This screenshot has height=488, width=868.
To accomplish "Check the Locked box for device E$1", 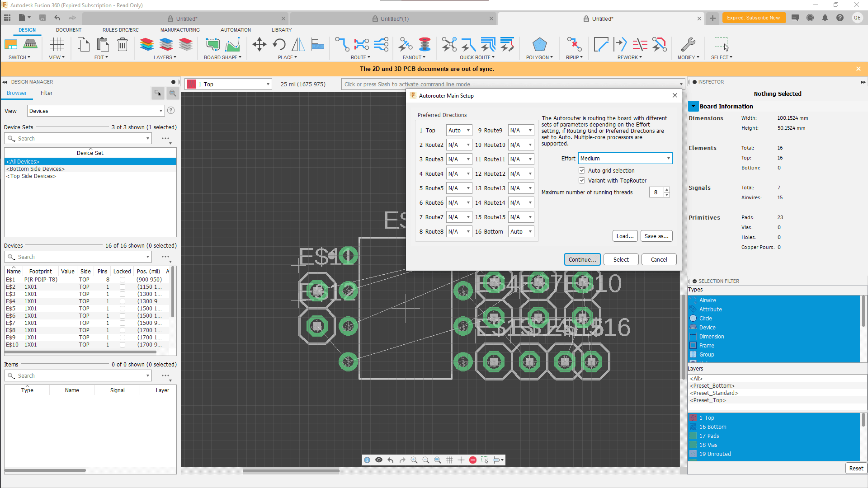I will coord(122,279).
